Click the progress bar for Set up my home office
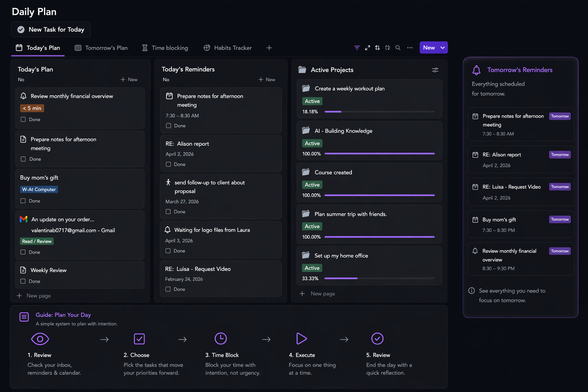This screenshot has height=392, width=588. pyautogui.click(x=379, y=278)
